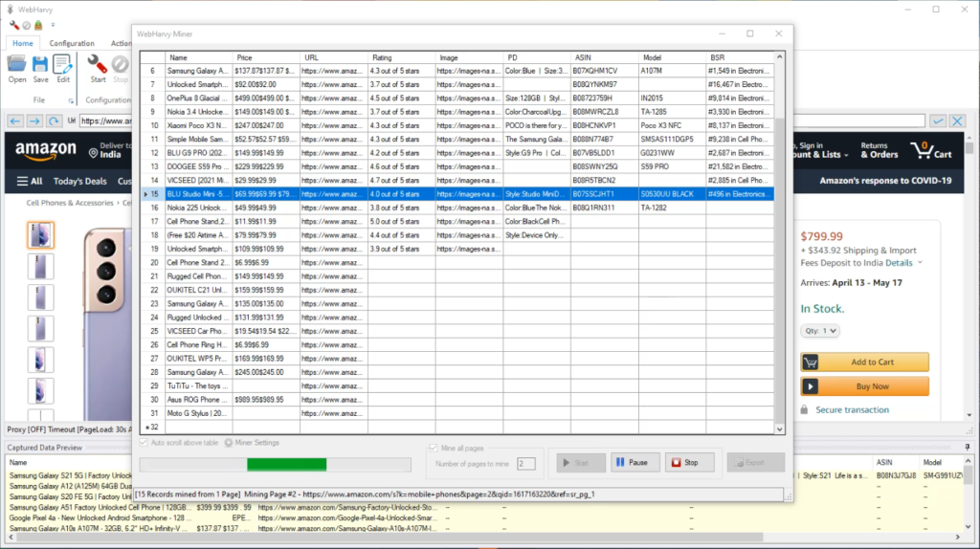Switch to the Configuration ribbon tab
Image resolution: width=980 pixels, height=549 pixels.
tap(72, 43)
